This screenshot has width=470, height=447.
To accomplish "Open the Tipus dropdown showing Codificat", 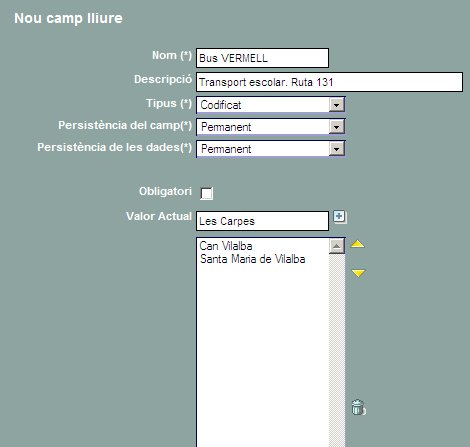I will (271, 105).
